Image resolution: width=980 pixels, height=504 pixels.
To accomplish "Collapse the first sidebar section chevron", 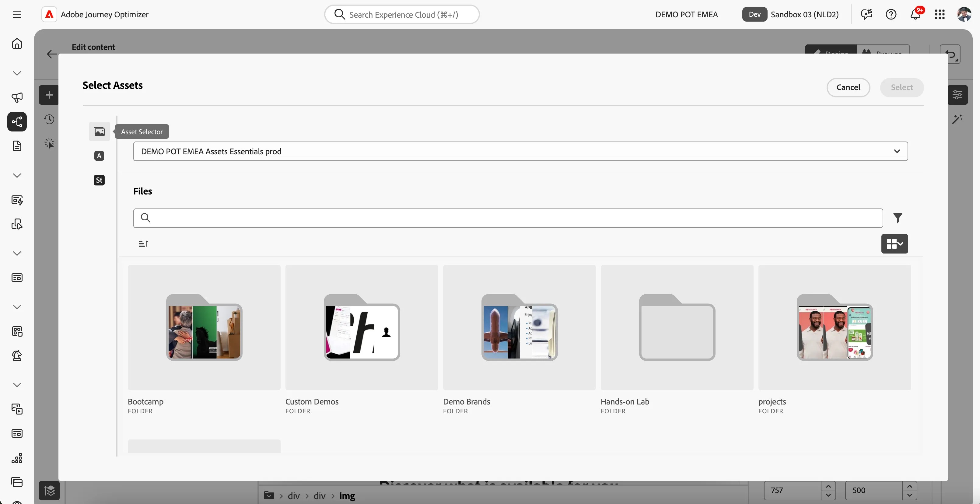I will (17, 73).
